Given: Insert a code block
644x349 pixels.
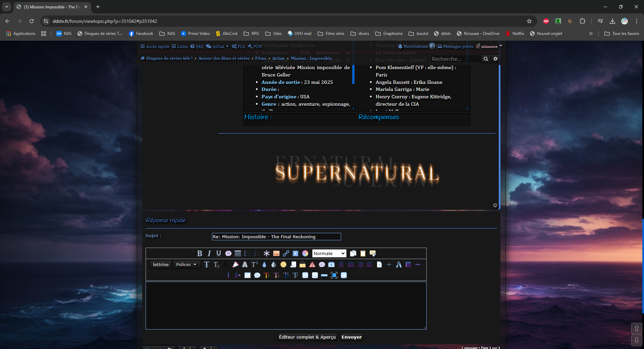Looking at the screenshot, I should [x=238, y=253].
